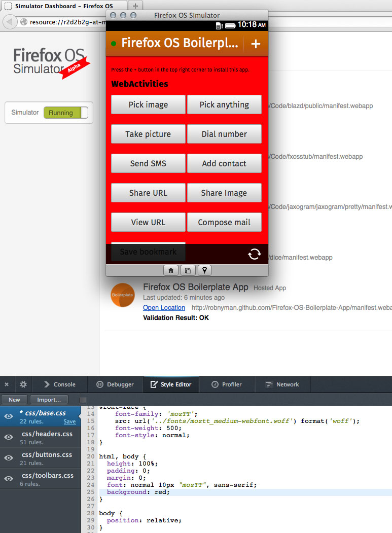Screen dimensions: 392x533
Task: Select the Style Editor tab
Action: [x=171, y=384]
